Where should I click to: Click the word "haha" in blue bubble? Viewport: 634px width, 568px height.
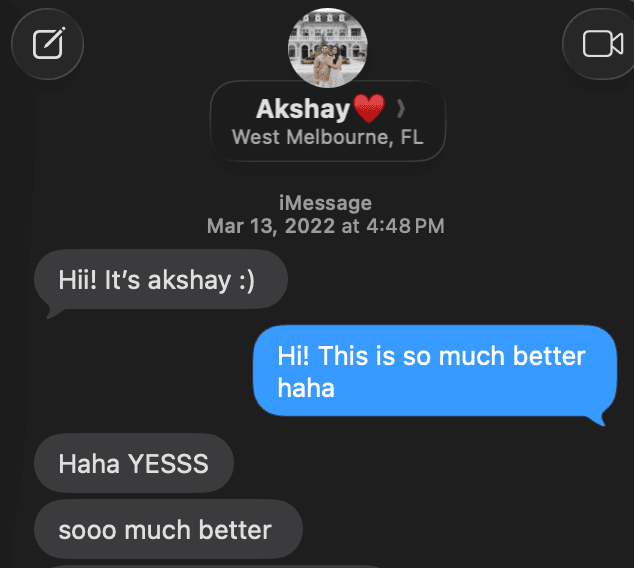(x=306, y=388)
